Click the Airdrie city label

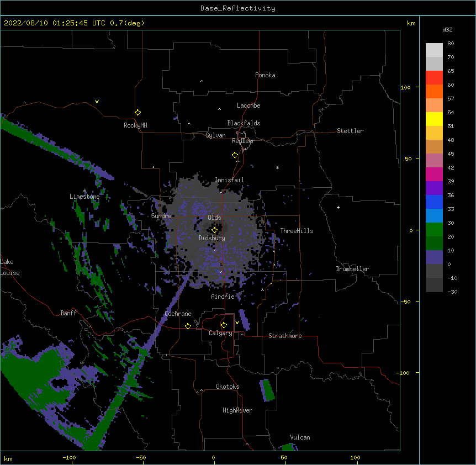pyautogui.click(x=223, y=297)
